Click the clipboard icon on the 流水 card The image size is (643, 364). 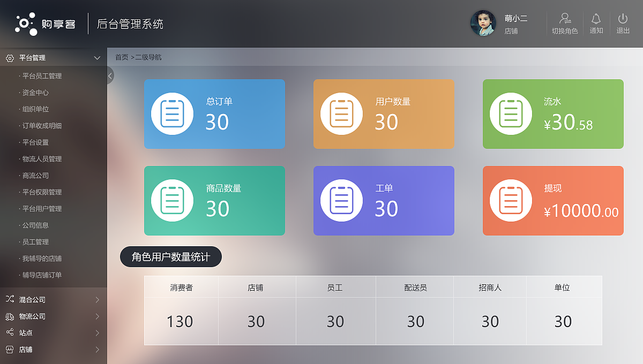click(x=511, y=113)
